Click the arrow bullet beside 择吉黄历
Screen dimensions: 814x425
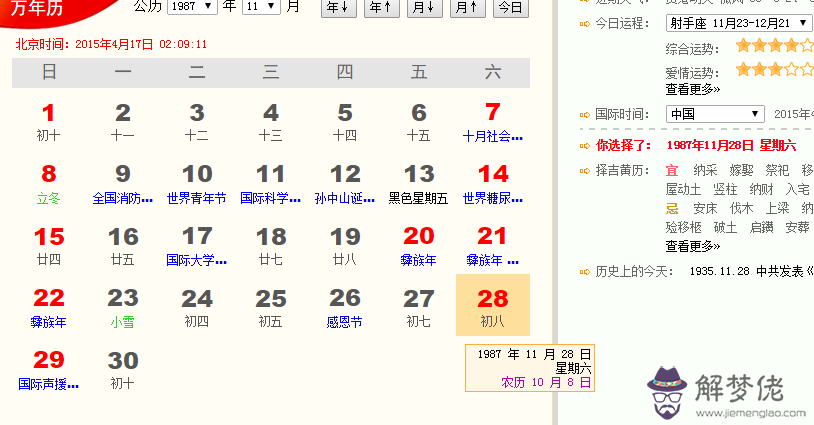(x=585, y=171)
